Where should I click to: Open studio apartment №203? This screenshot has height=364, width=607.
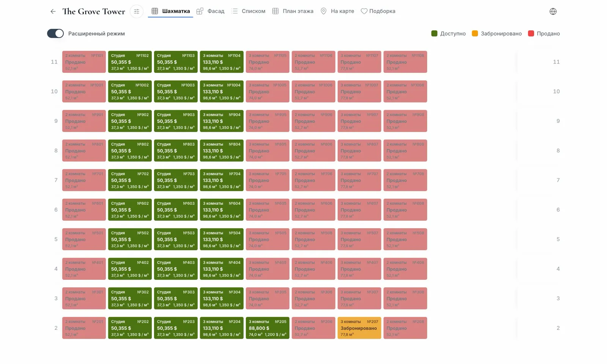click(x=176, y=328)
